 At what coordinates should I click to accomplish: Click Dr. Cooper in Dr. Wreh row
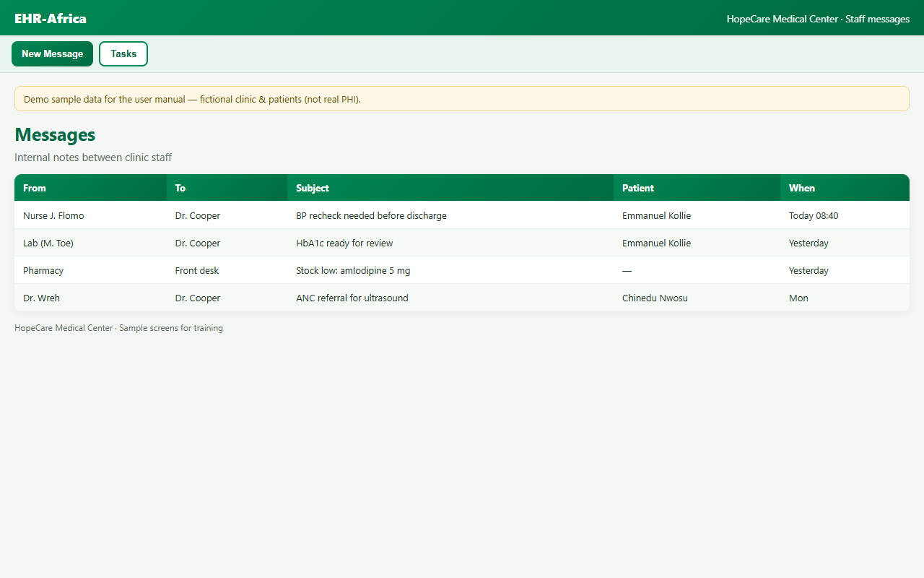pyautogui.click(x=198, y=298)
